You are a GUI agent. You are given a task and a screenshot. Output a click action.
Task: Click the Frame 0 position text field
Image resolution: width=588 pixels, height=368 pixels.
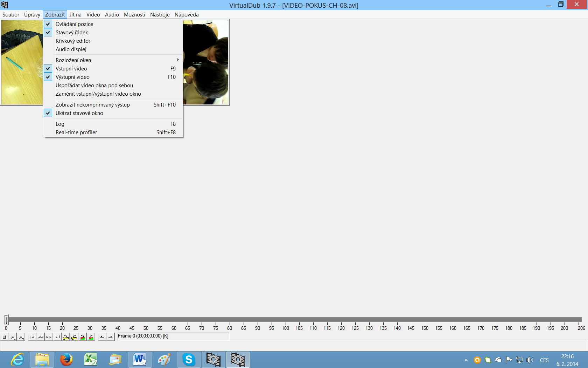click(173, 336)
